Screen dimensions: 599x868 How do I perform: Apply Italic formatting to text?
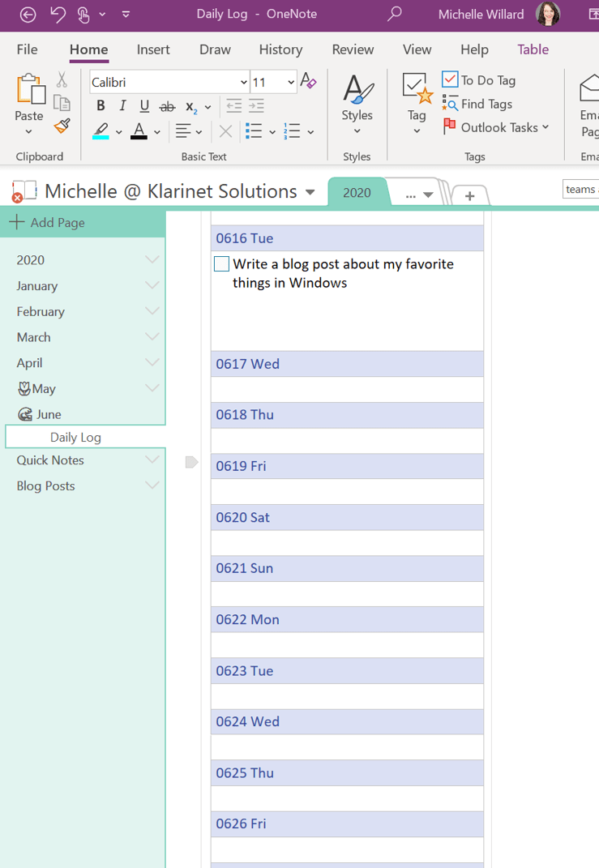click(x=122, y=106)
